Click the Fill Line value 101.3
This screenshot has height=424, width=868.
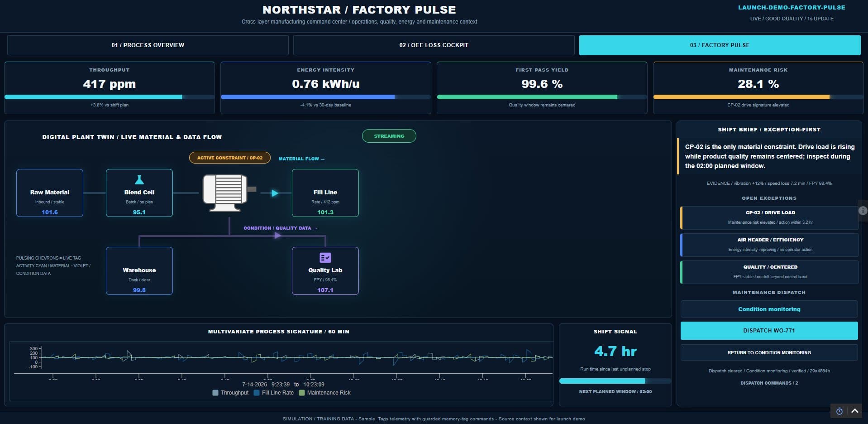click(325, 212)
